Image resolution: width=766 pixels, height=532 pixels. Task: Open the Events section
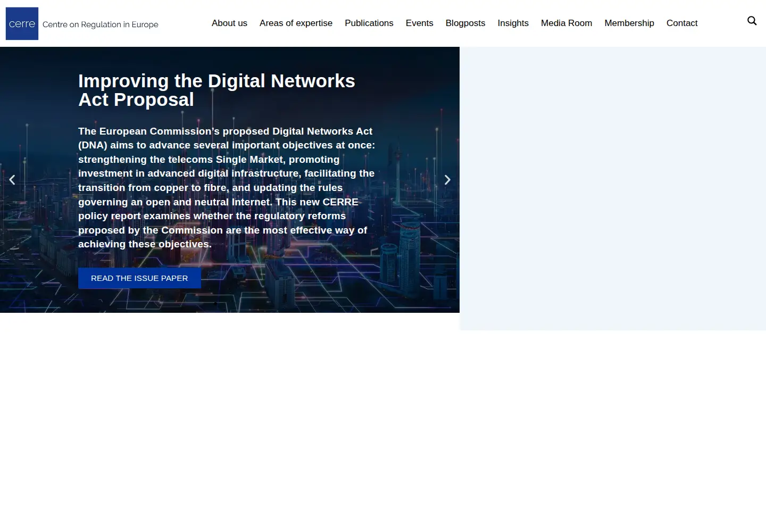pyautogui.click(x=419, y=23)
